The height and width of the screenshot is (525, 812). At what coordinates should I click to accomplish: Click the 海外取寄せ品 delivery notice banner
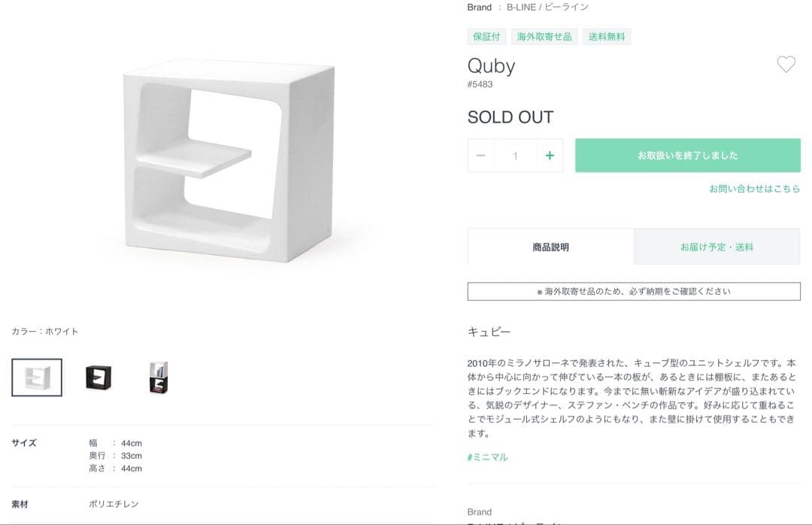[x=634, y=291]
